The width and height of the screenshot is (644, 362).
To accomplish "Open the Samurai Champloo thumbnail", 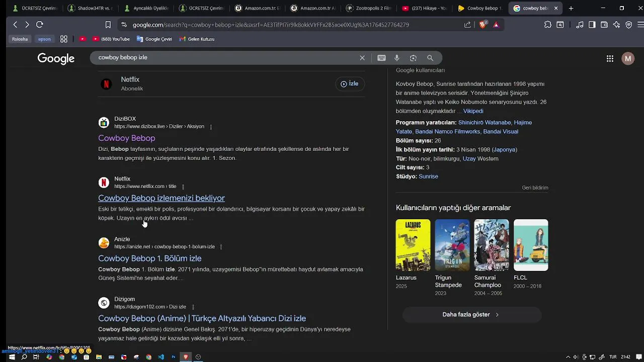I will [x=492, y=245].
